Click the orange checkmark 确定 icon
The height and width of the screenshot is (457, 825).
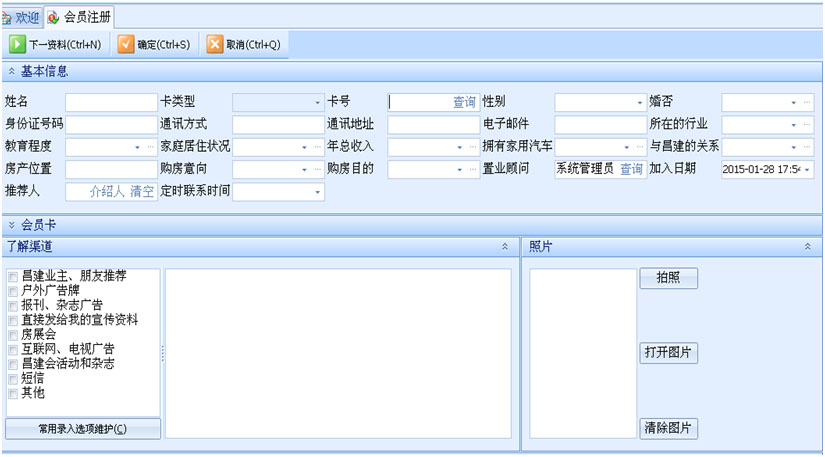(125, 44)
